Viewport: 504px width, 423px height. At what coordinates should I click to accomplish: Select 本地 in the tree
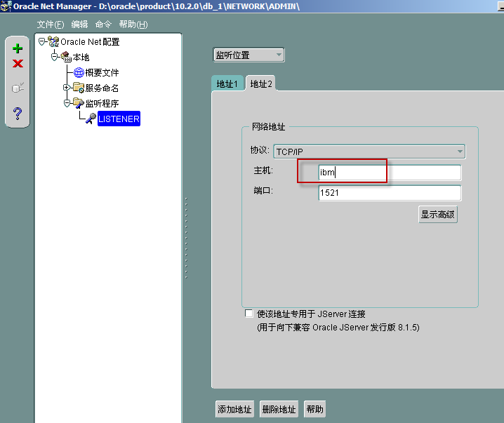81,57
